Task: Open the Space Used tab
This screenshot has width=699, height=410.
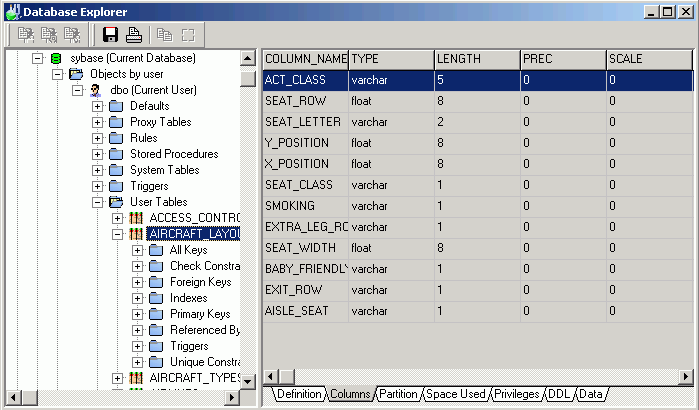Action: point(456,394)
